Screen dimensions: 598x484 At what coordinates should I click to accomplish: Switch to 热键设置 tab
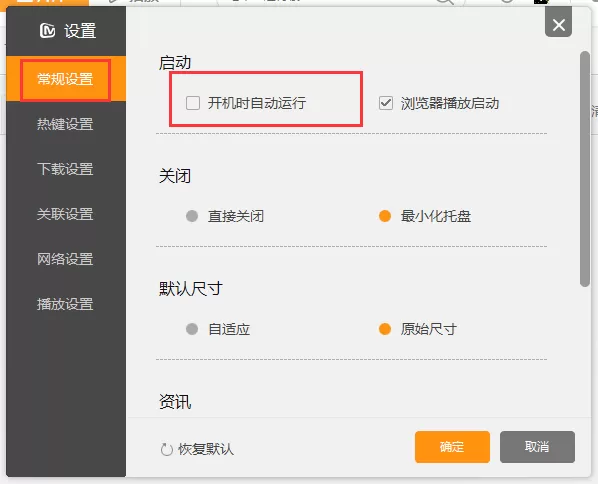(66, 124)
